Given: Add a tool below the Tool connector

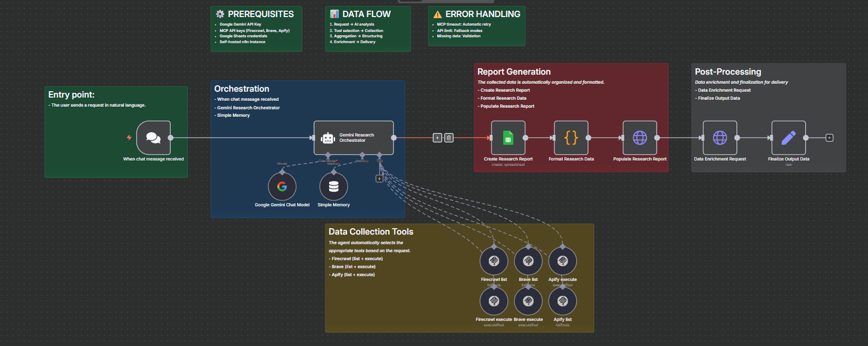Looking at the screenshot, I should point(379,179).
